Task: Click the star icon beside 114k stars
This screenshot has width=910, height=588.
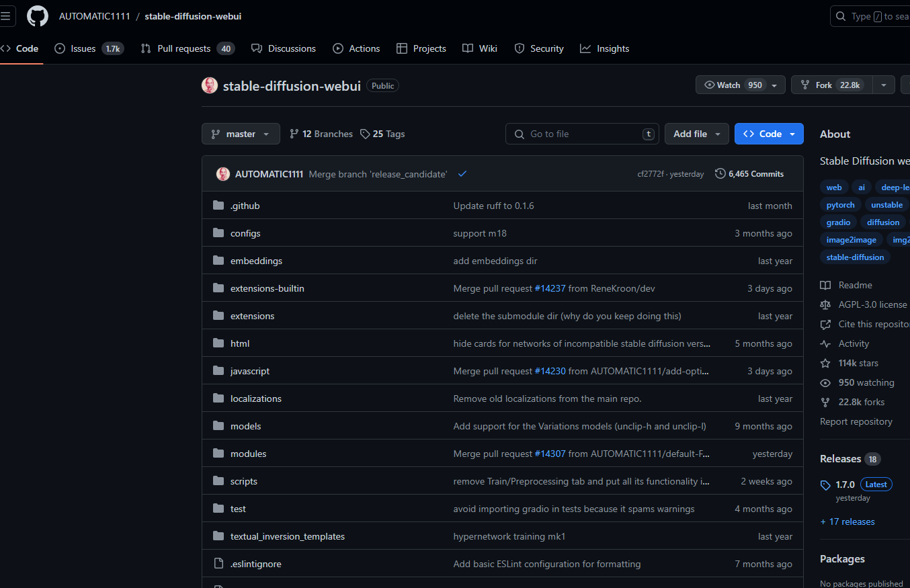Action: click(825, 363)
